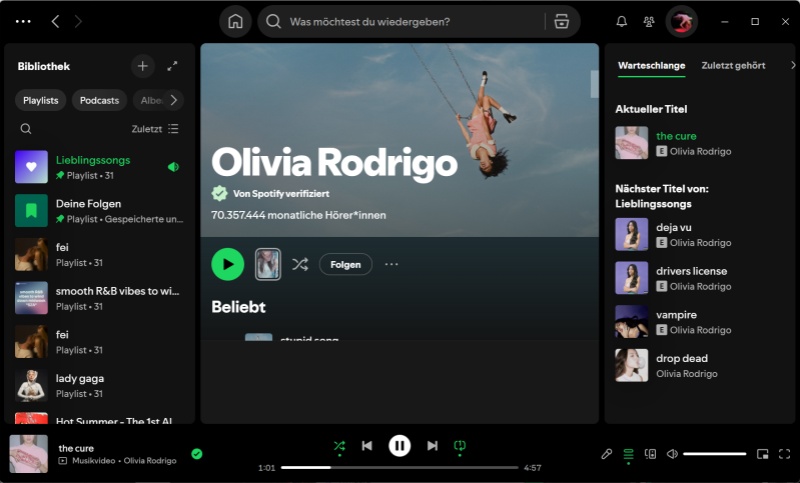Show more queue tabs with chevron

pos(792,65)
